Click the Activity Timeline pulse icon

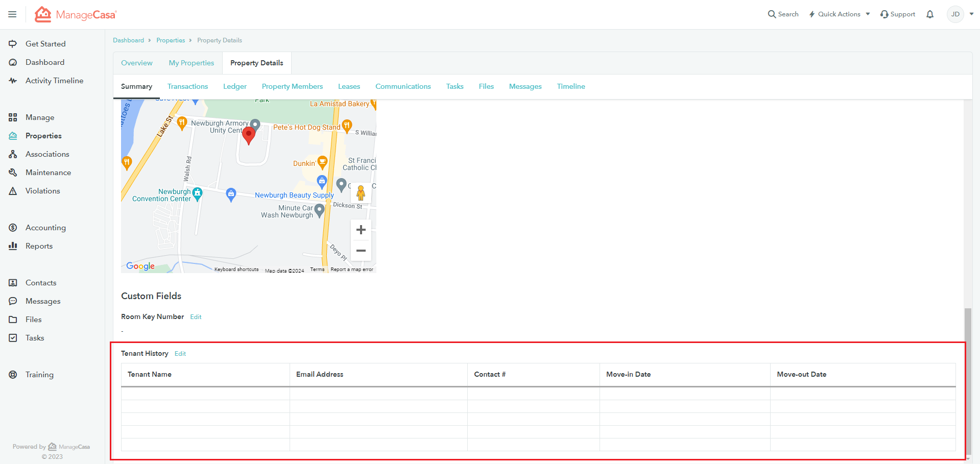tap(13, 81)
